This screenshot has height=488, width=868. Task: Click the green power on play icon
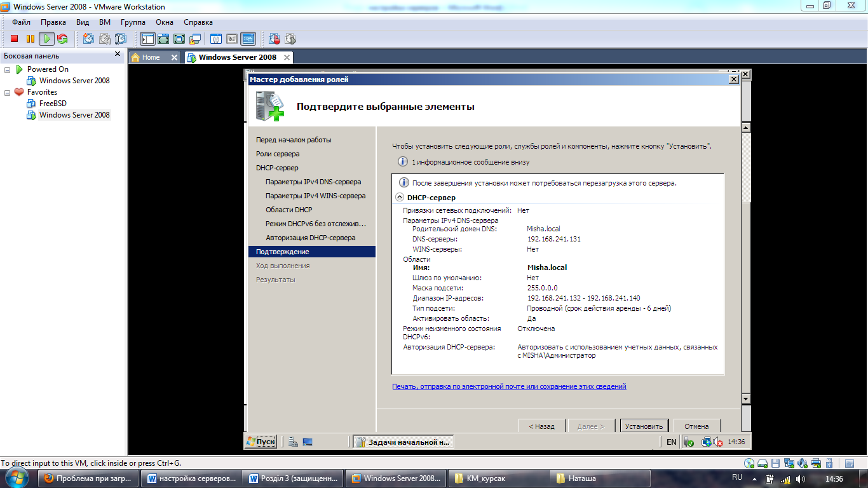[46, 39]
